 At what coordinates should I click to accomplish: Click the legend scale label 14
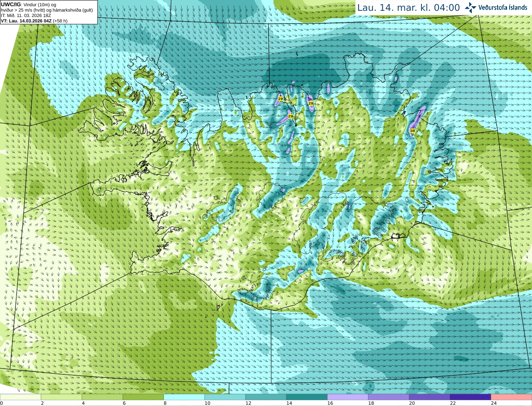[289, 403]
